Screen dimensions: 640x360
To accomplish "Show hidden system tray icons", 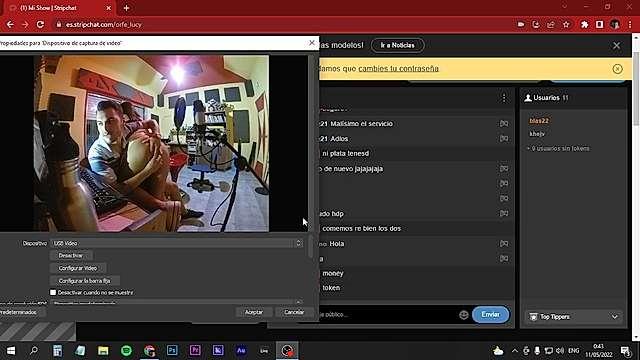I will click(515, 351).
